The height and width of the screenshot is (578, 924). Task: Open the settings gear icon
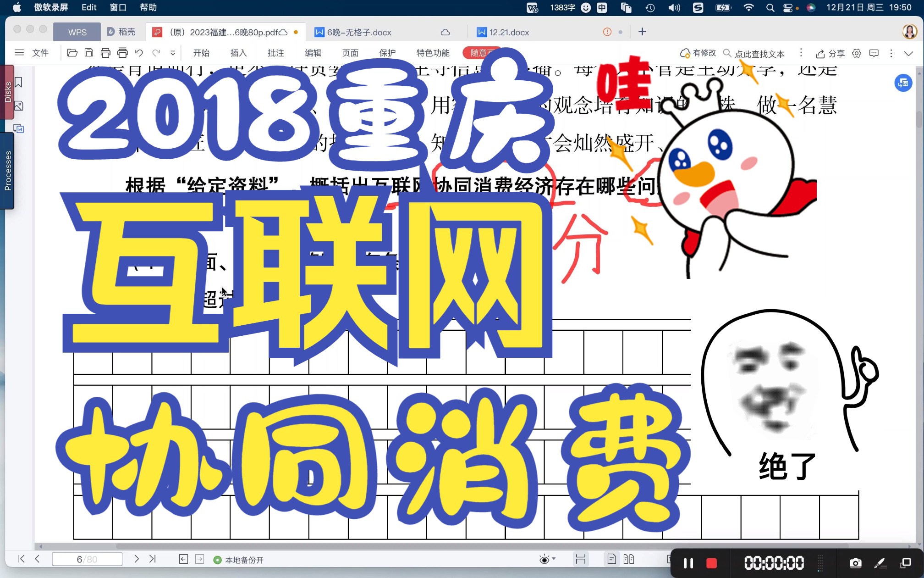pyautogui.click(x=857, y=53)
